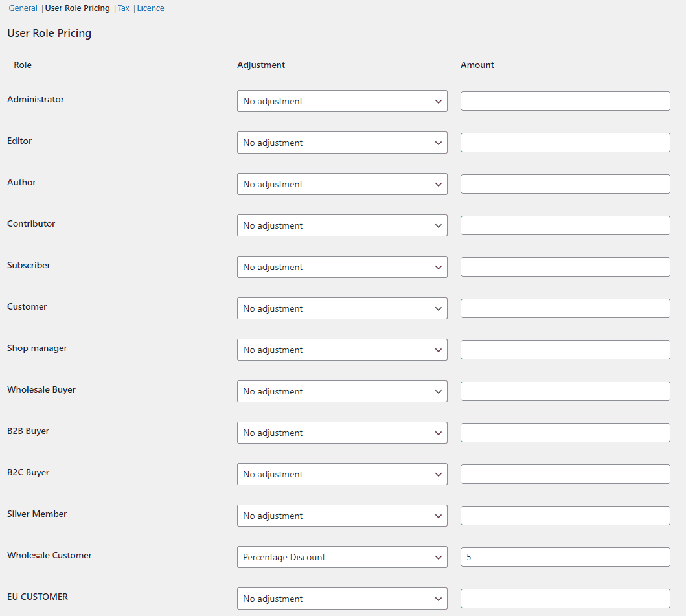The height and width of the screenshot is (616, 686).
Task: Expand Silver Member adjustment dropdown
Action: tap(342, 516)
